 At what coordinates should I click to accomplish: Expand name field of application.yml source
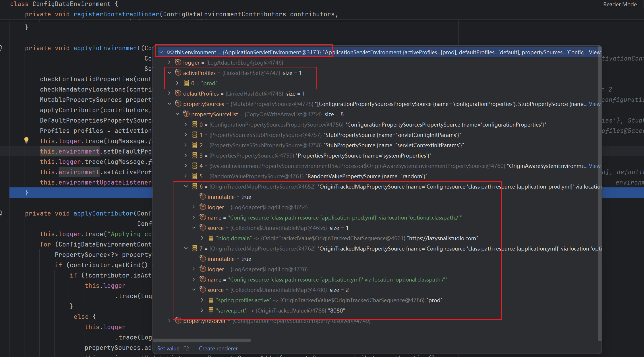click(194, 280)
